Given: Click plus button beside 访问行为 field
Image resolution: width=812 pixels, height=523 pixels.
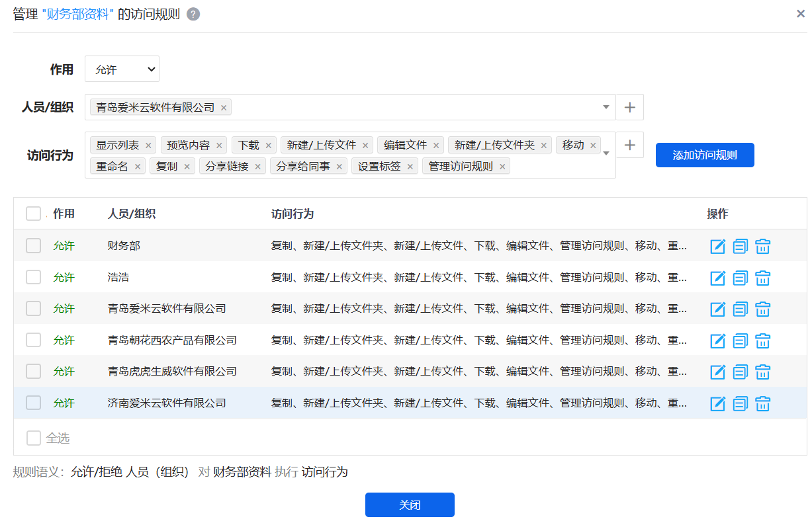Looking at the screenshot, I should coord(629,145).
